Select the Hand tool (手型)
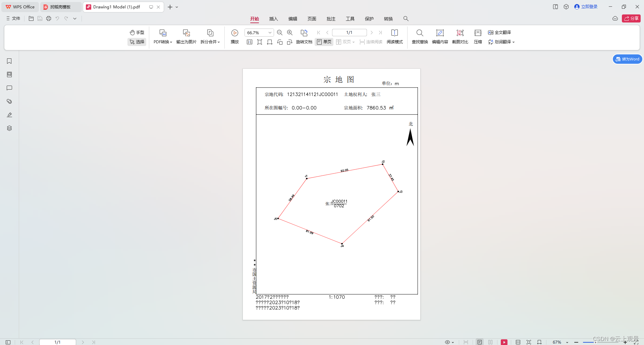The height and width of the screenshot is (345, 644). point(137,33)
